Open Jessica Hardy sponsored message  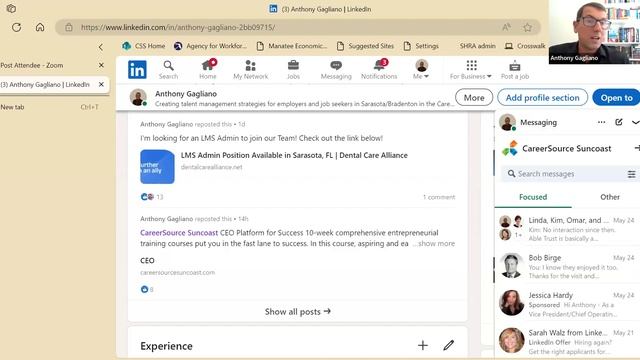tap(567, 304)
